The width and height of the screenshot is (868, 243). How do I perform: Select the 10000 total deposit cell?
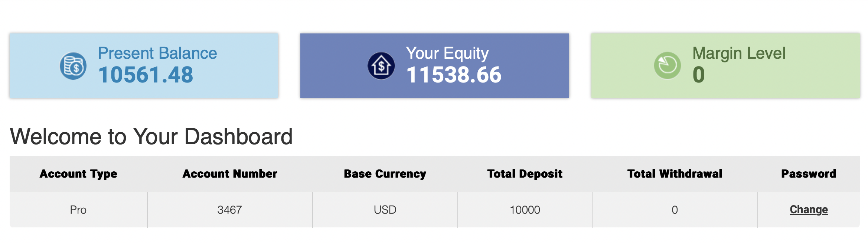(x=525, y=210)
